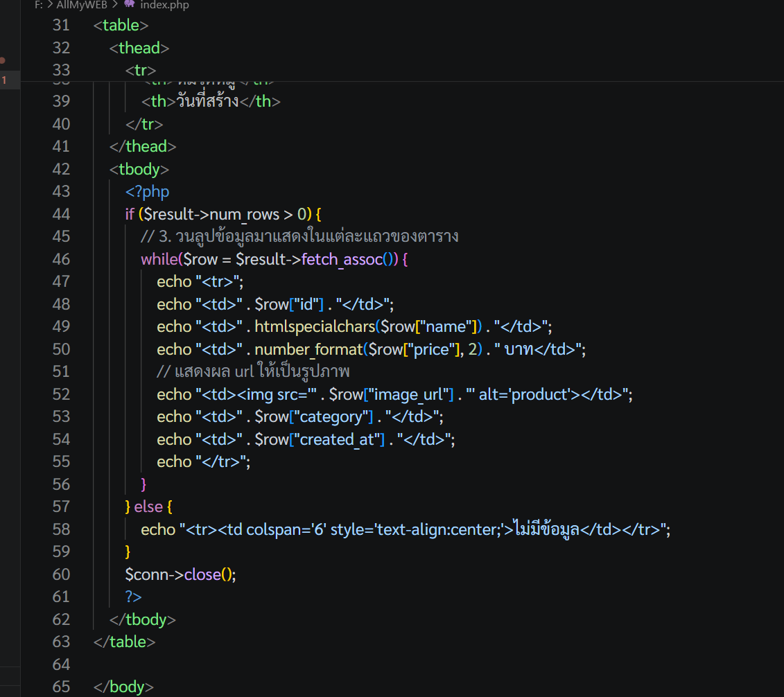Click the ?> closing PHP tag
Viewport: 784px width, 697px height.
[x=134, y=597]
